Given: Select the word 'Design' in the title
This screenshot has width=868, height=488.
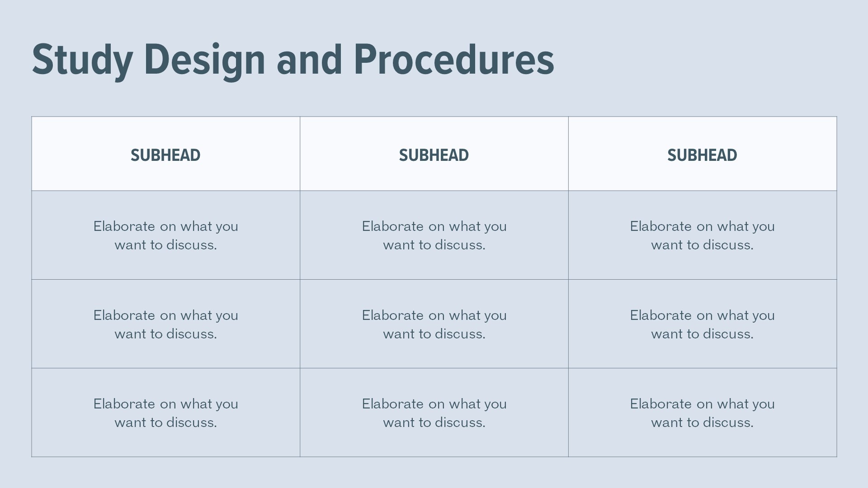Looking at the screenshot, I should point(204,60).
